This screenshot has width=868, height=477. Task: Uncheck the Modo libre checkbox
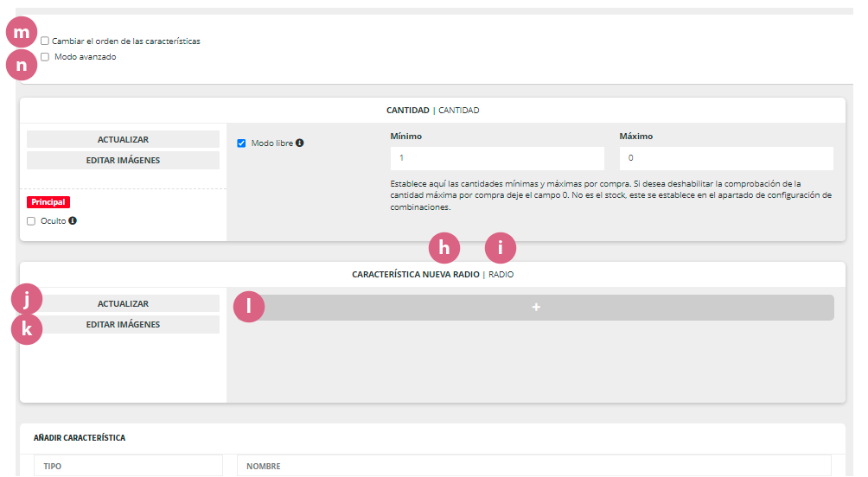pos(241,143)
